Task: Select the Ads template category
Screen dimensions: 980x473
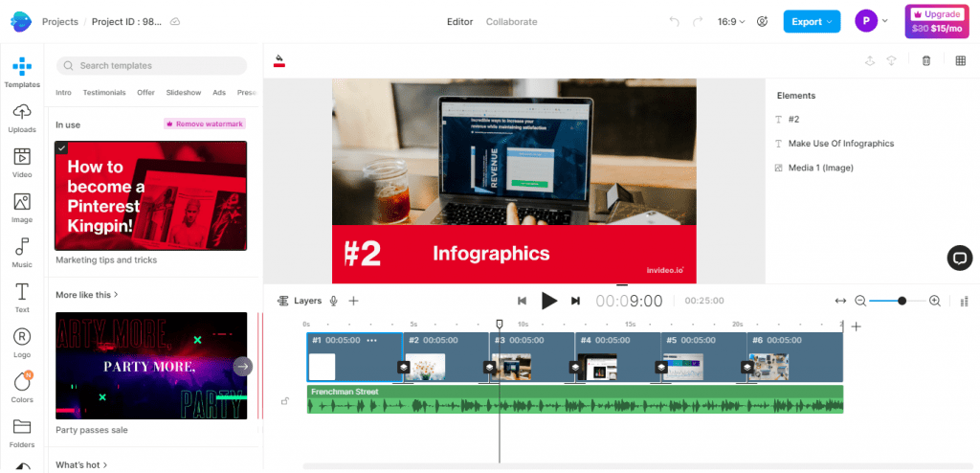Action: (219, 93)
